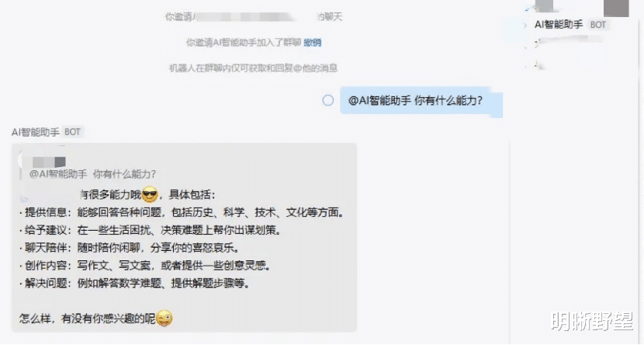
Task: Click the 解决问题 bullet line in the reply
Action: [x=134, y=284]
